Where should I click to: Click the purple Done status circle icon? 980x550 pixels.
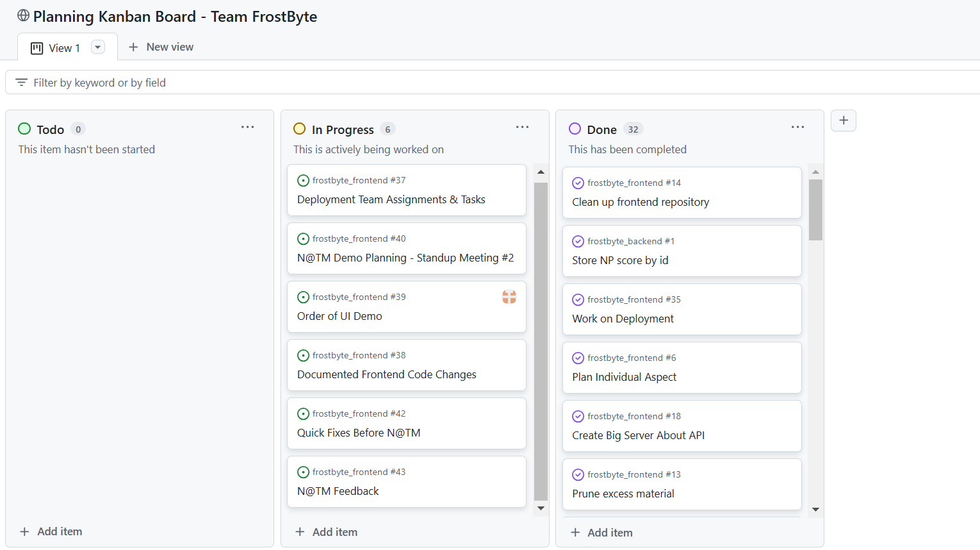tap(575, 129)
